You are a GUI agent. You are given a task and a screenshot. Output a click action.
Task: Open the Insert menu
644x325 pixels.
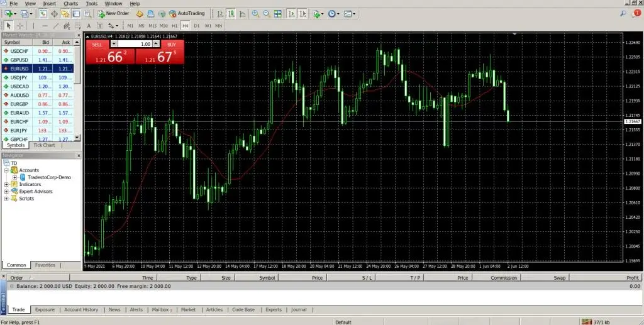tap(49, 4)
